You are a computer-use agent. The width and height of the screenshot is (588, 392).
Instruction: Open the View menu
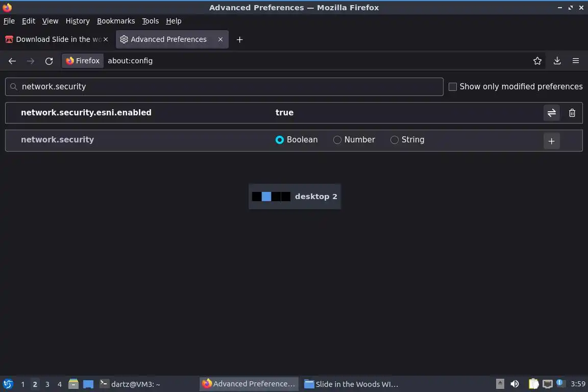(50, 21)
